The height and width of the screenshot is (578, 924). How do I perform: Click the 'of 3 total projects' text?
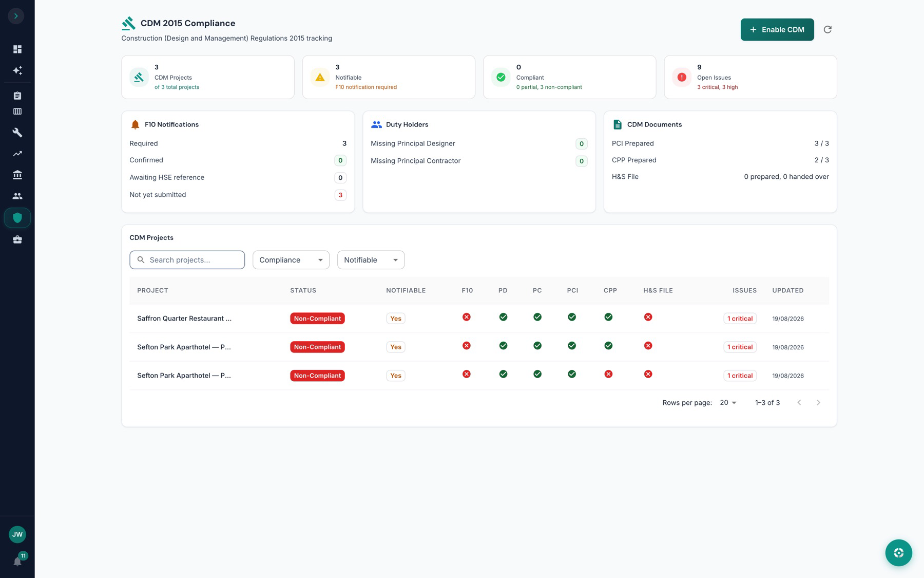[177, 87]
